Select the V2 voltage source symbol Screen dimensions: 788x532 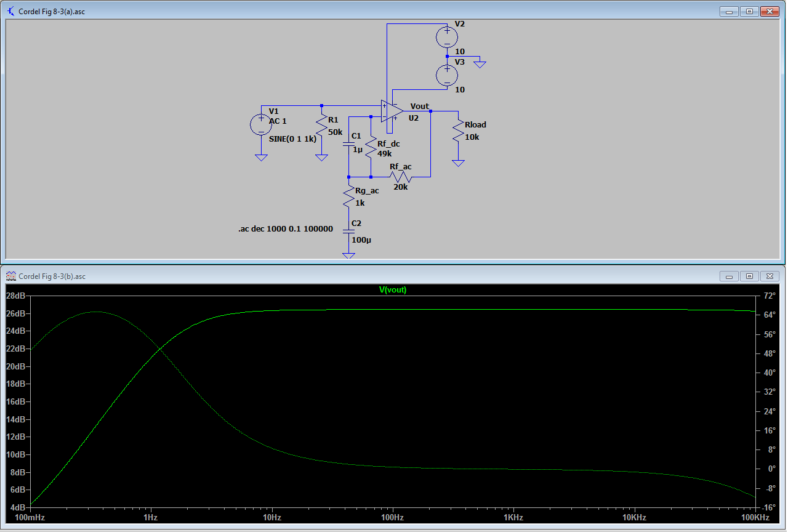tap(447, 37)
